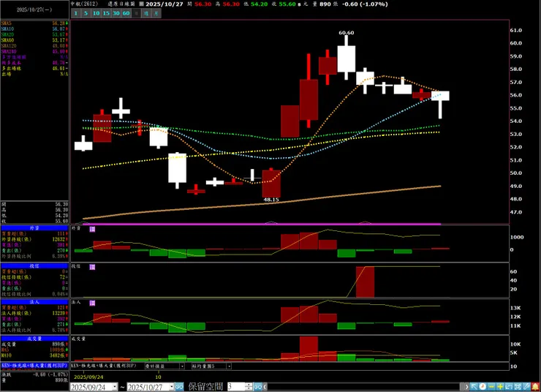The image size is (541, 392).
Task: Click the 2025/10/27 date label at top left
Action: (34, 10)
